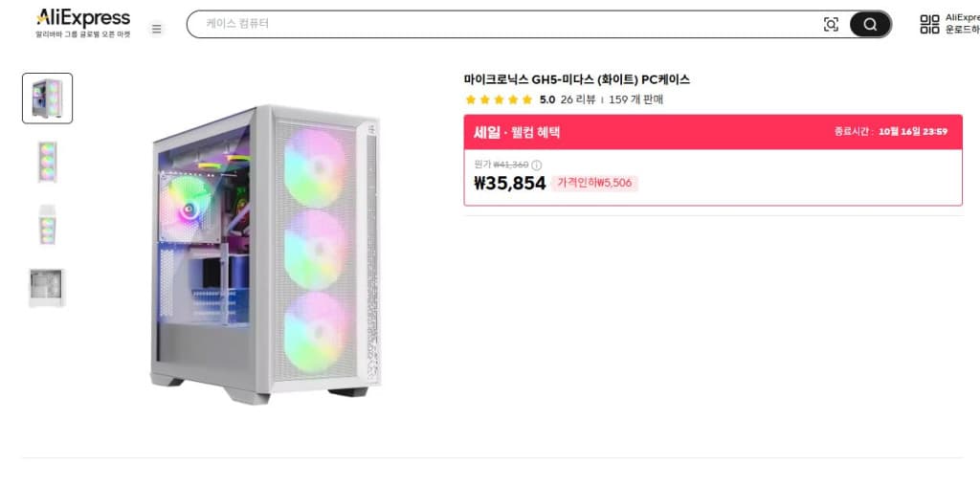Open the hamburger category menu

tap(156, 29)
